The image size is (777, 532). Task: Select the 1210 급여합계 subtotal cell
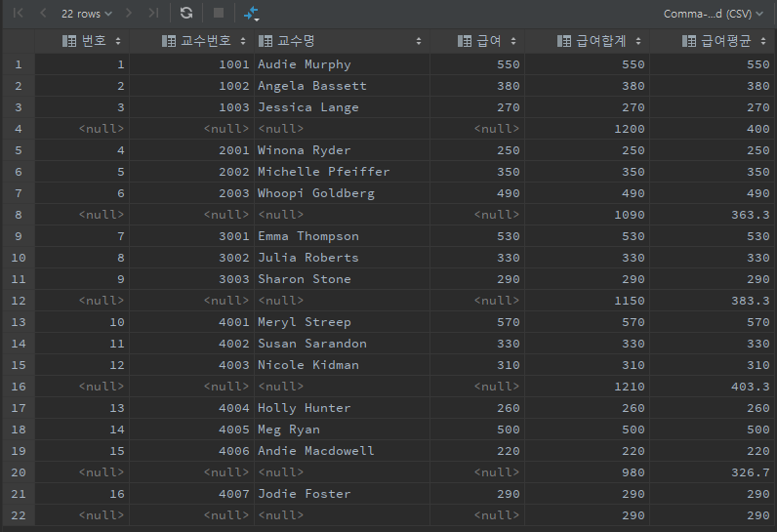[588, 387]
